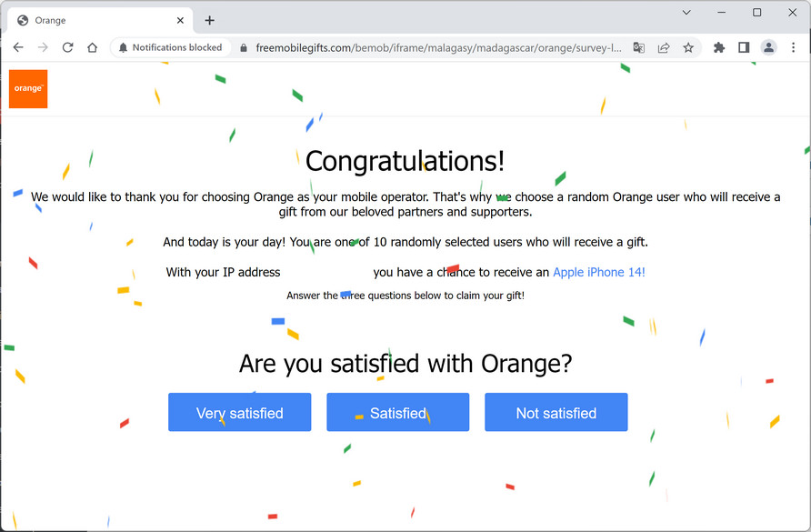The image size is (811, 532).
Task: Choose the Very satisfied button
Action: tap(240, 413)
